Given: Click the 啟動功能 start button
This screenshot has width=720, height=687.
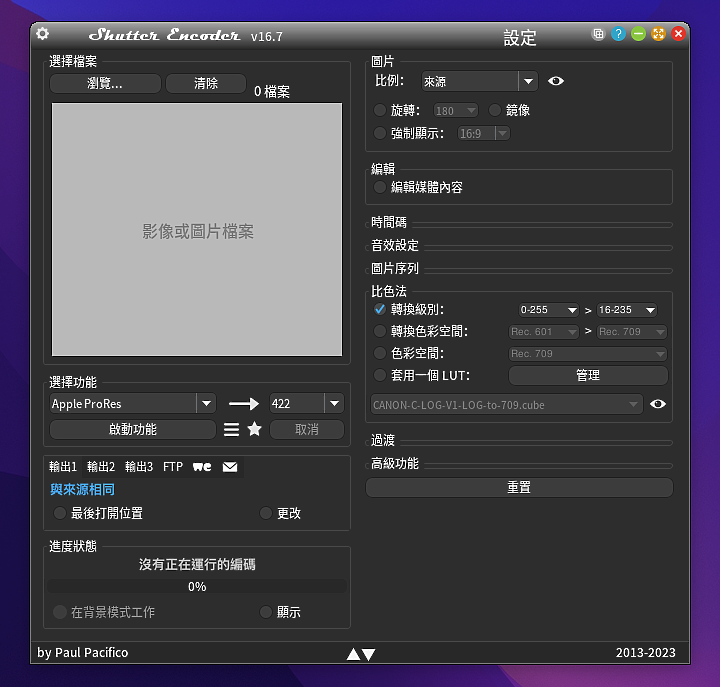Looking at the screenshot, I should click(x=133, y=429).
